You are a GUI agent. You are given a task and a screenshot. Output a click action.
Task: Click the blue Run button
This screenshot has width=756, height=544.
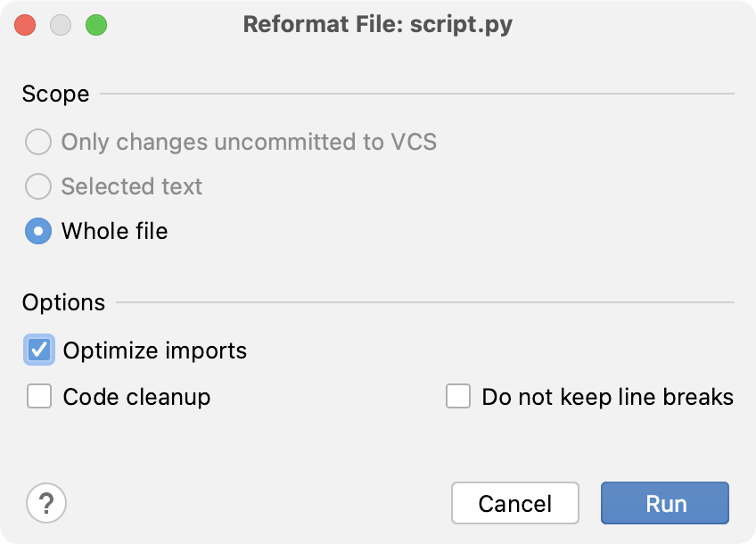(x=664, y=503)
